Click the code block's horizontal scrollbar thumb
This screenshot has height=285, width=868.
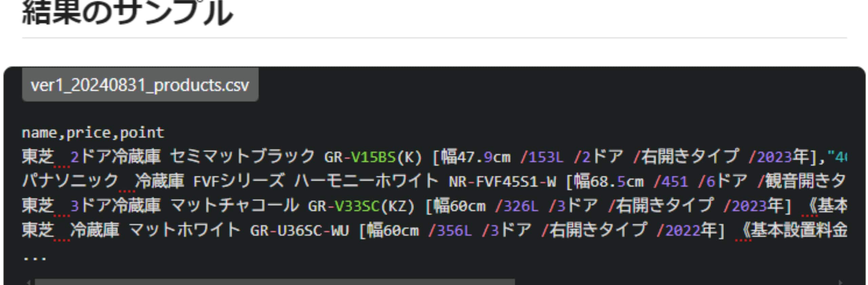pyautogui.click(x=275, y=282)
